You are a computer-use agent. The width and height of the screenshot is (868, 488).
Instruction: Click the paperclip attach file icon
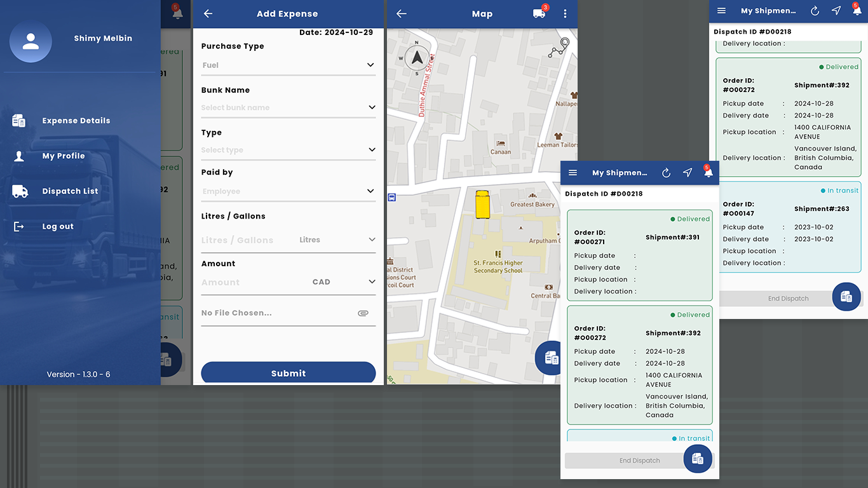pyautogui.click(x=363, y=313)
